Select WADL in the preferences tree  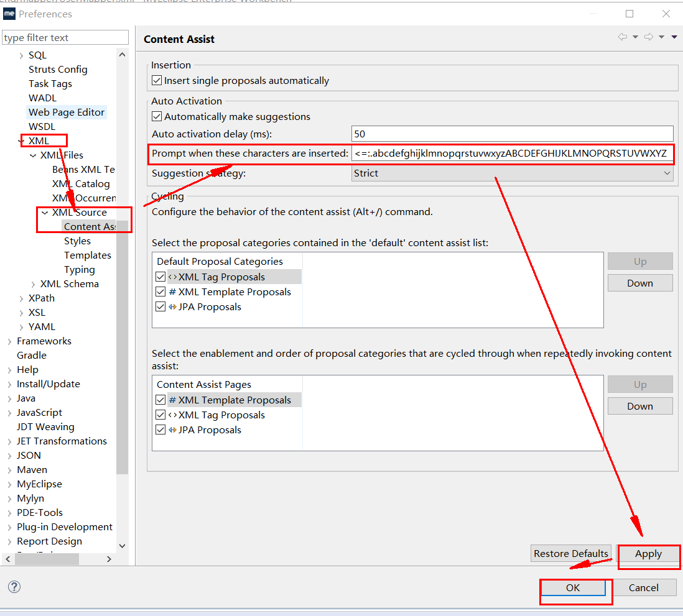42,98
